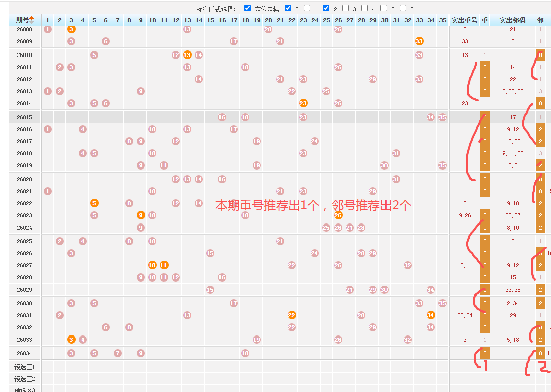
Task: Click the neighbor code value 33, 35
Action: (513, 290)
